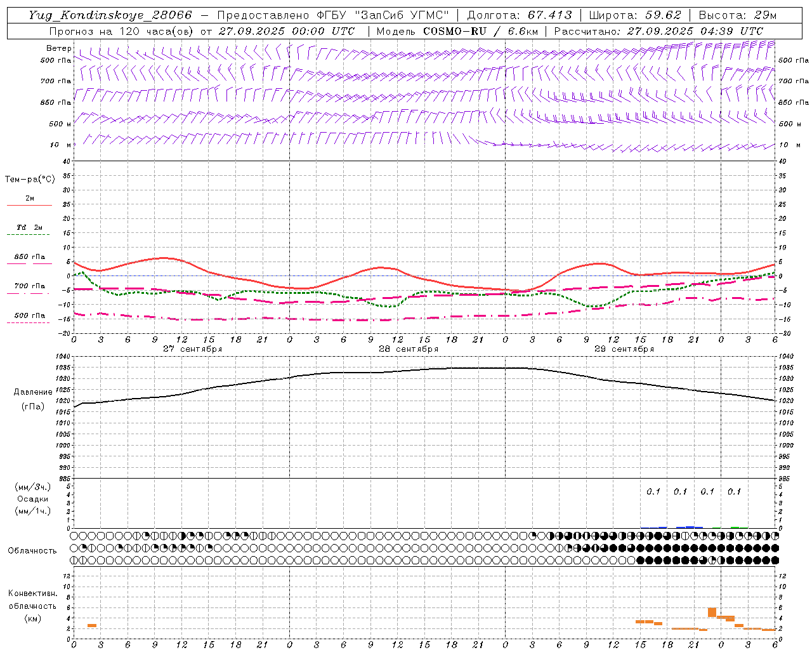Click the Конвективн. label of convective panel
This screenshot has width=812, height=650.
(33, 594)
